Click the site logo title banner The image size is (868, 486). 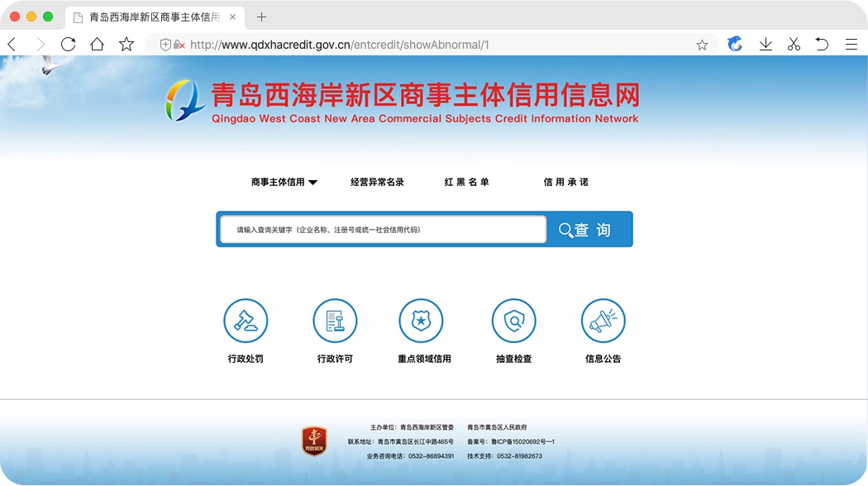402,102
